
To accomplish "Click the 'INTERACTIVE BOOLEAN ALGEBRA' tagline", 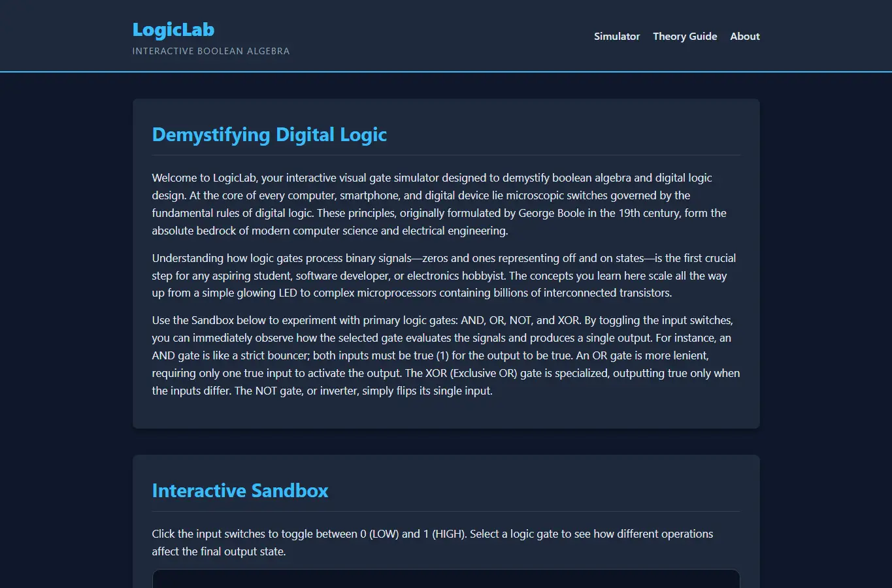I will 211,51.
